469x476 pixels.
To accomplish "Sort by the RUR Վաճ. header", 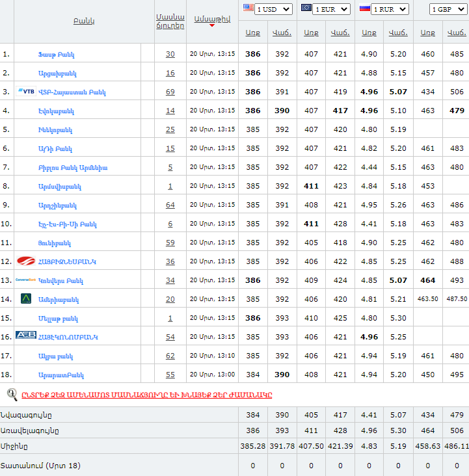I will tap(398, 33).
